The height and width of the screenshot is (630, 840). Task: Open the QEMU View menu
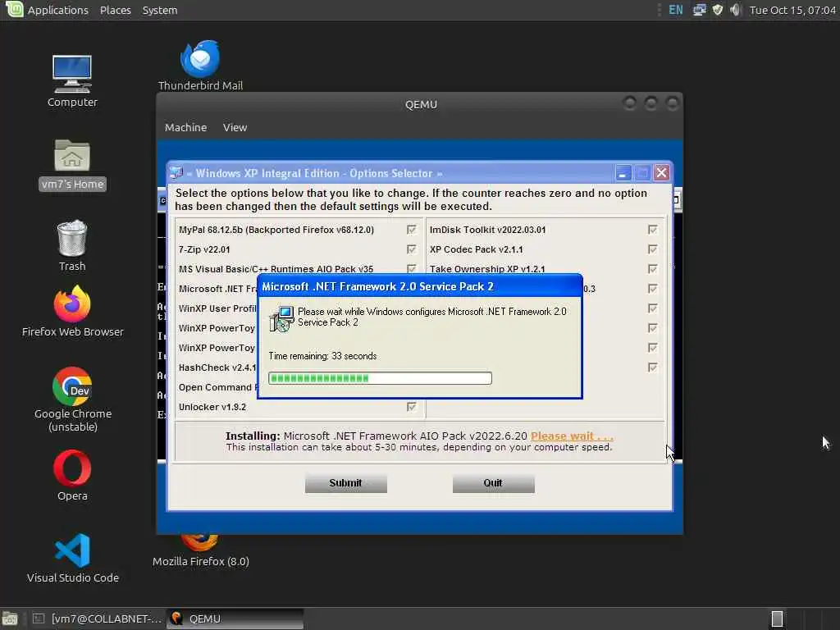(235, 127)
